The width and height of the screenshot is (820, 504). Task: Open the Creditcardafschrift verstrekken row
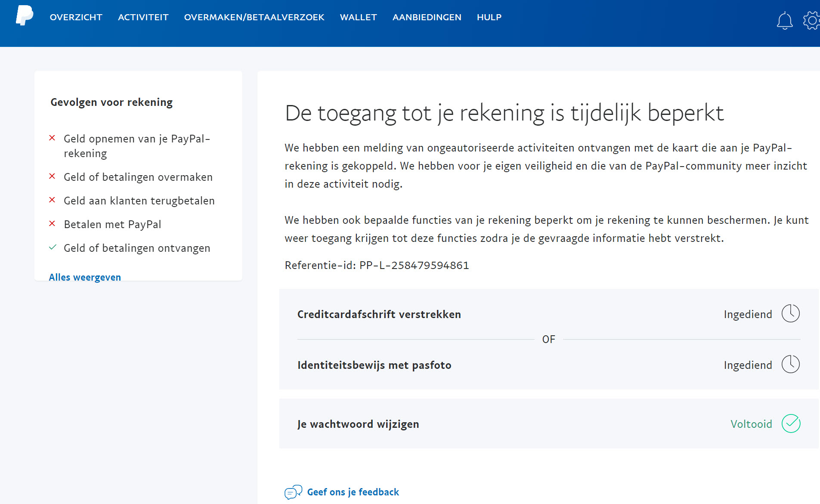click(x=379, y=314)
